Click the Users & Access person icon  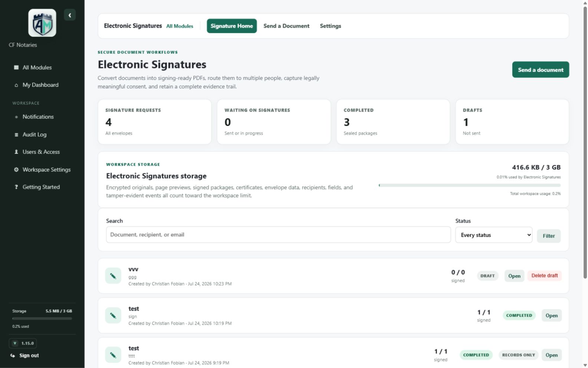tap(16, 152)
